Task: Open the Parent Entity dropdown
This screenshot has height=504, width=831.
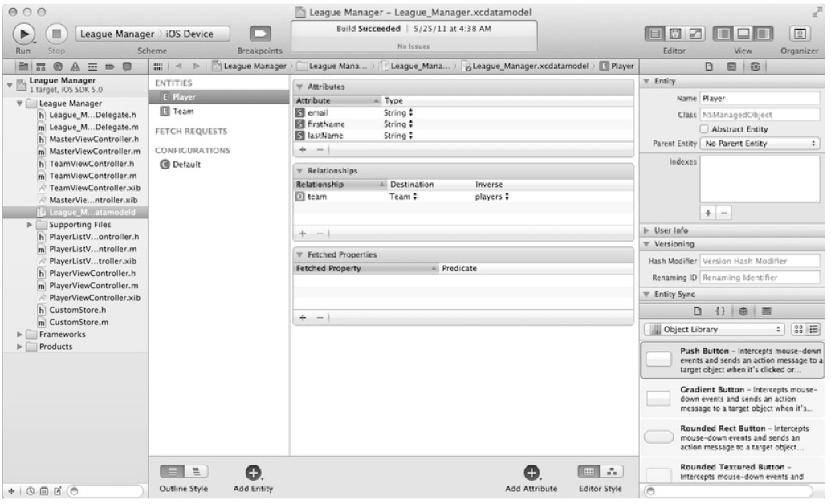Action: pyautogui.click(x=760, y=144)
